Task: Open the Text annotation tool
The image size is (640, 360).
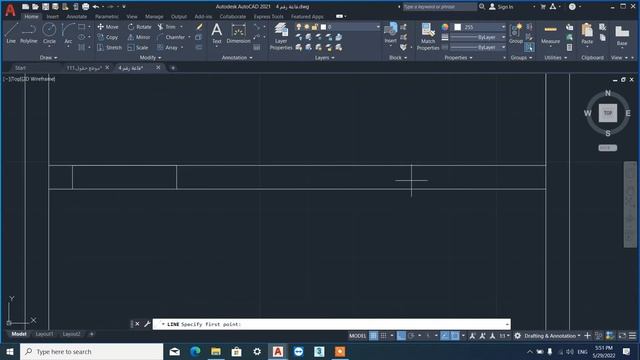Action: click(217, 33)
